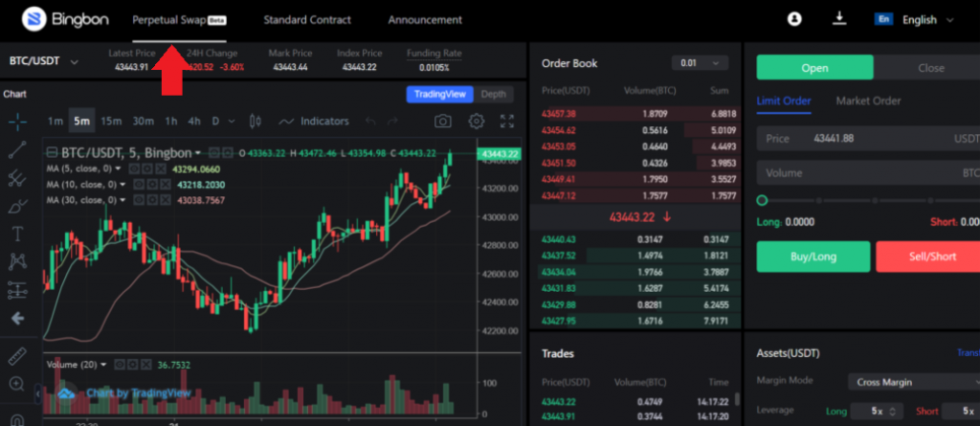The width and height of the screenshot is (980, 426).
Task: Switch chart to TradingView view
Action: pyautogui.click(x=440, y=95)
